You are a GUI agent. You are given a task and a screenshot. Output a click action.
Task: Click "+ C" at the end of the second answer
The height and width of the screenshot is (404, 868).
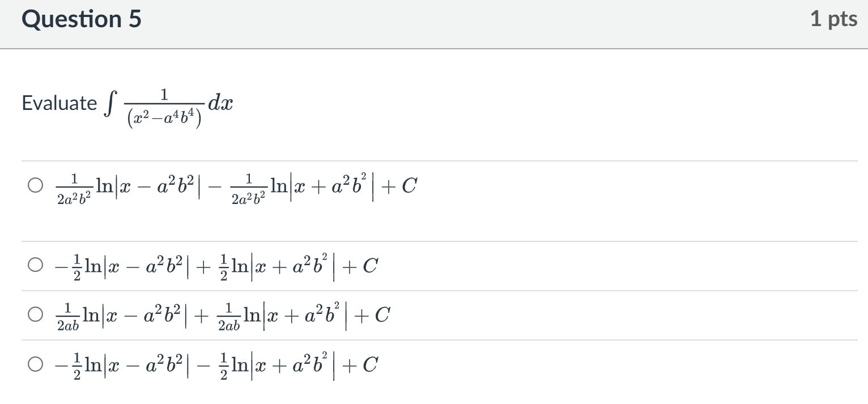(x=363, y=265)
